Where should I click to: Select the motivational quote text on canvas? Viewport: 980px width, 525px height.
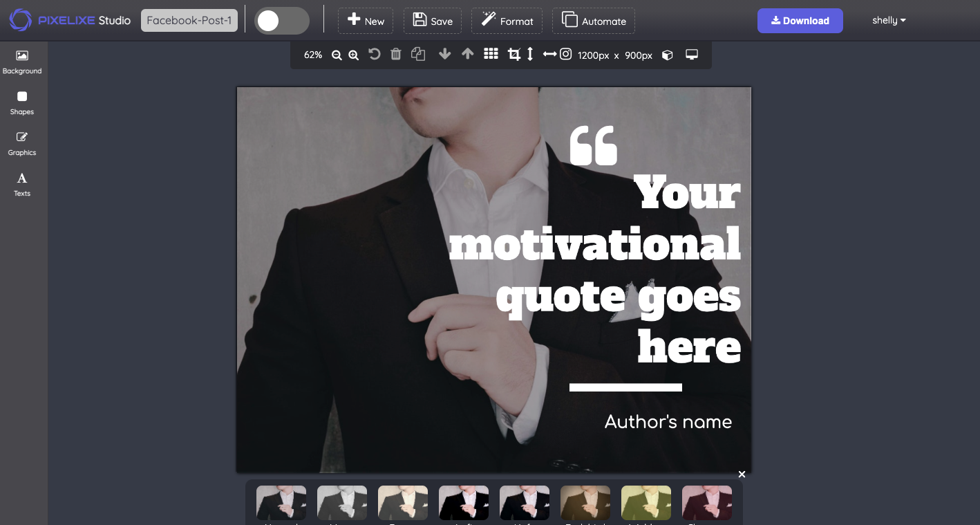tap(596, 268)
